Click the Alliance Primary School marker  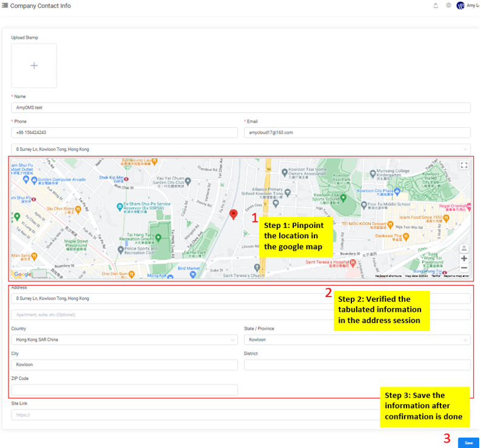pos(287,193)
